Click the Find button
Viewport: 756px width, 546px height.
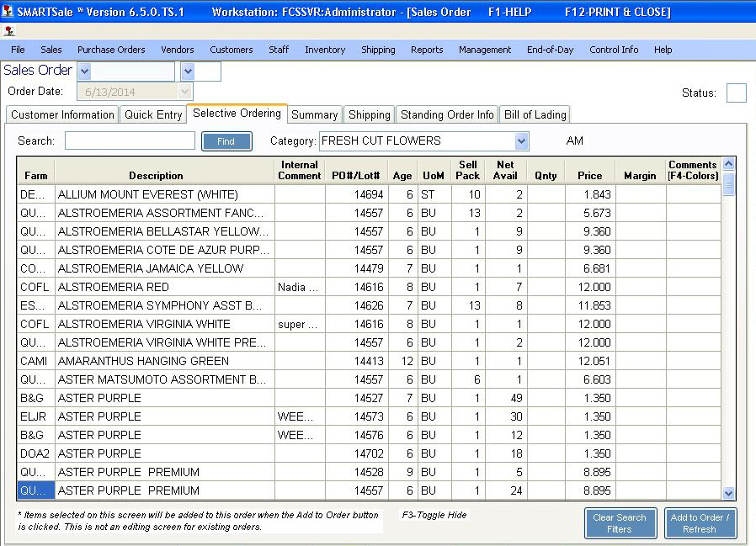pos(226,141)
